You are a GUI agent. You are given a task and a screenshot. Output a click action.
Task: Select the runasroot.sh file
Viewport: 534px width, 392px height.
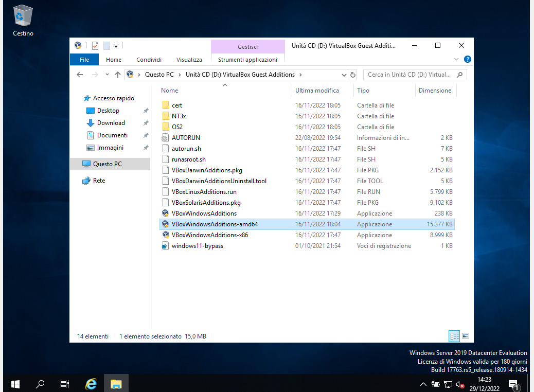click(189, 159)
